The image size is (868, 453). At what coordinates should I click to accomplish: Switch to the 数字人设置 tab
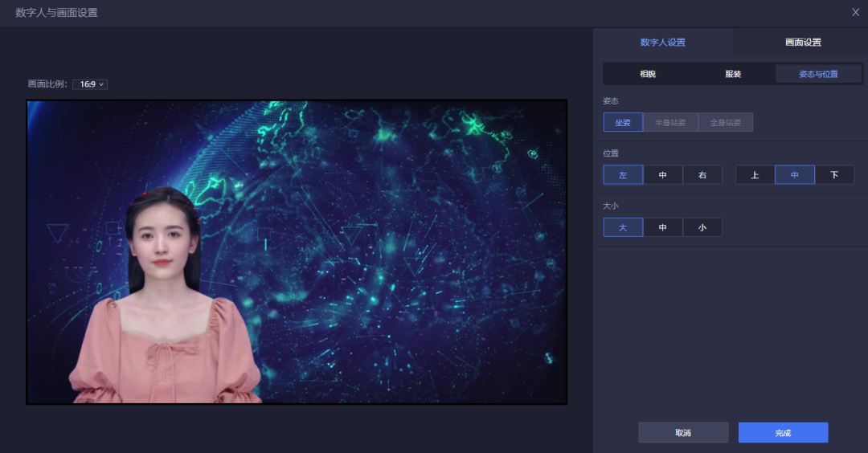663,43
